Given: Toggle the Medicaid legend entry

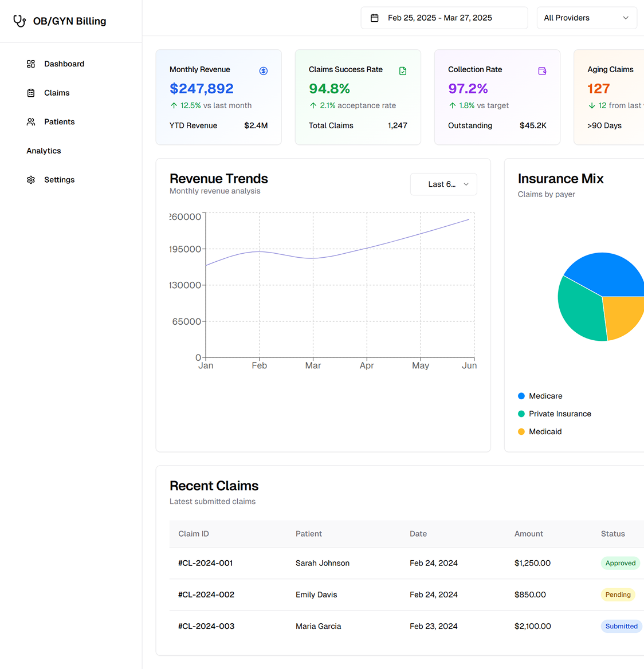Looking at the screenshot, I should tap(545, 431).
